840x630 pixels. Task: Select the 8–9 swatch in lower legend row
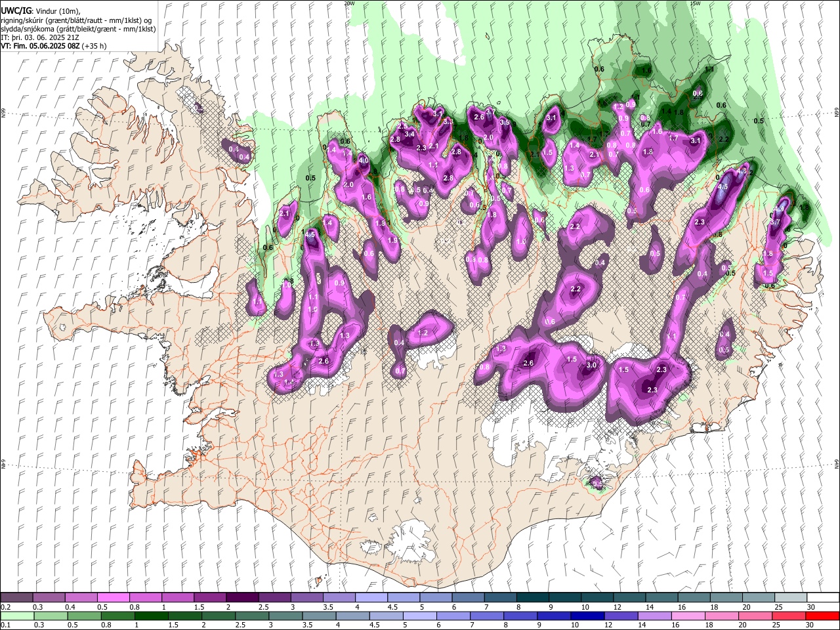pos(520,616)
